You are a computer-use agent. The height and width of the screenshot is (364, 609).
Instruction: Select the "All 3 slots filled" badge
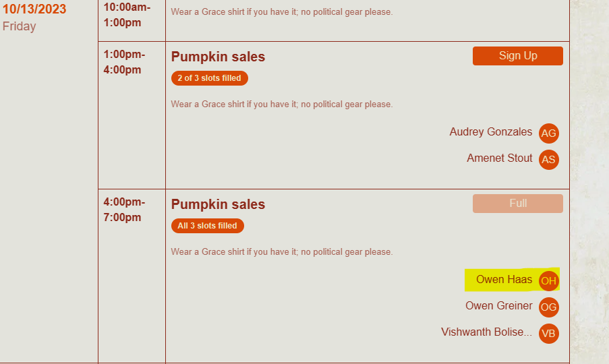pos(207,226)
